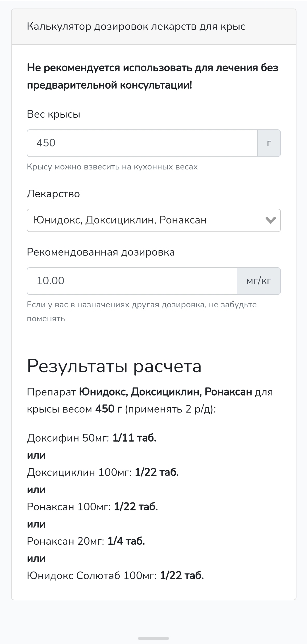Click the calculator header title
Viewport: 307px width, 644px height.
point(136,27)
